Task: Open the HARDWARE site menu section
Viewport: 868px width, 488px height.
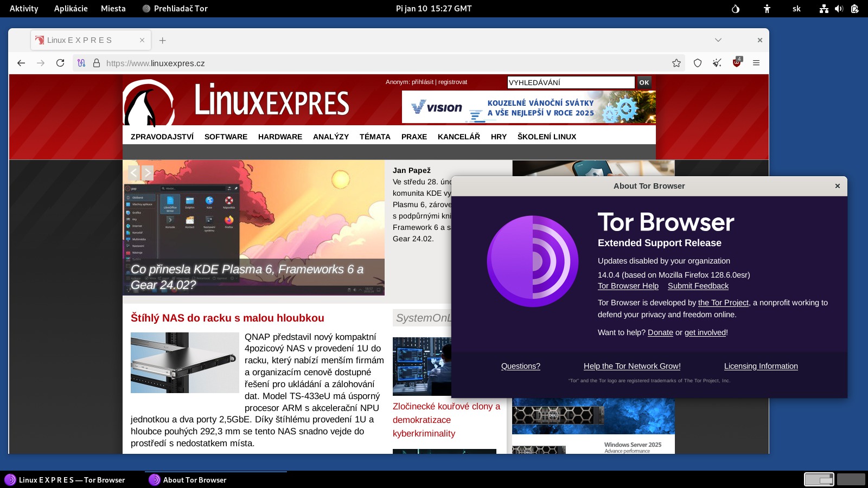Action: click(x=280, y=137)
